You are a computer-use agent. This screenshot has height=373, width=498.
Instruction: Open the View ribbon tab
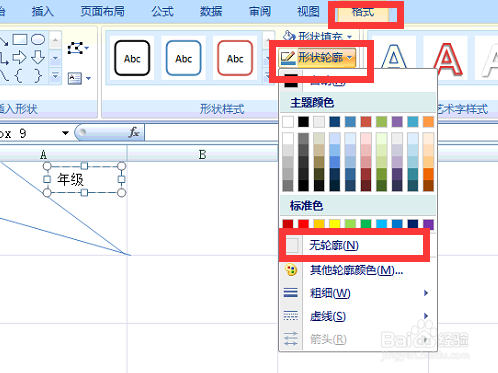coord(308,11)
